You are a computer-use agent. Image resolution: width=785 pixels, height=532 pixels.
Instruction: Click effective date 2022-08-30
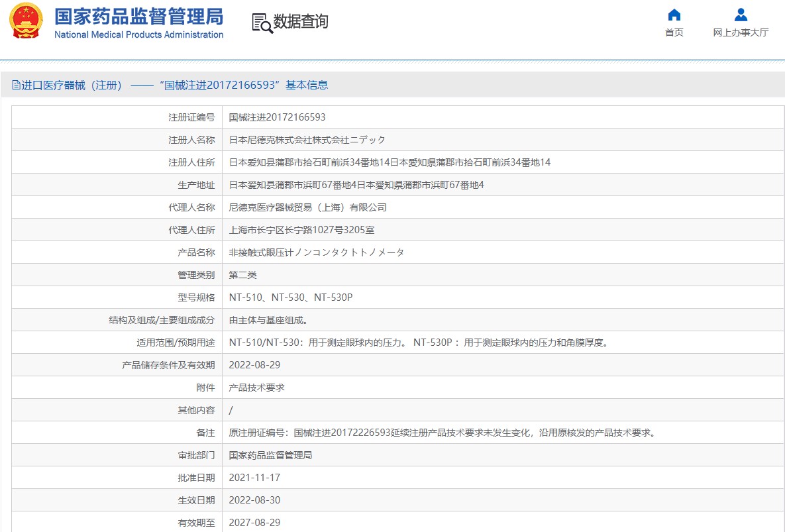click(x=254, y=500)
